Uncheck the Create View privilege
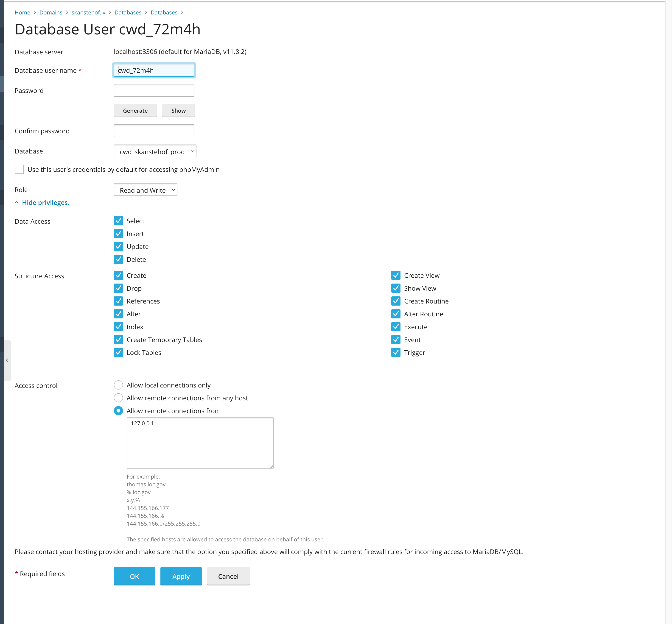 coord(396,276)
